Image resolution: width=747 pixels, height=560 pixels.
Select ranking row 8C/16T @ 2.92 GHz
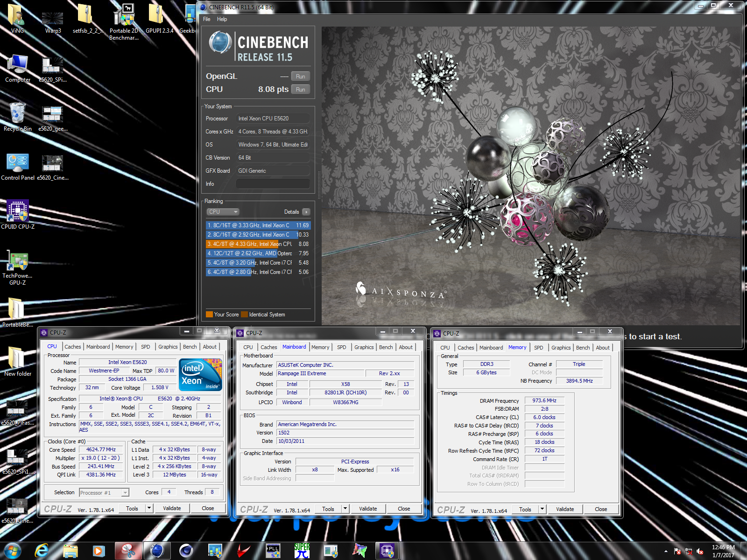(258, 235)
